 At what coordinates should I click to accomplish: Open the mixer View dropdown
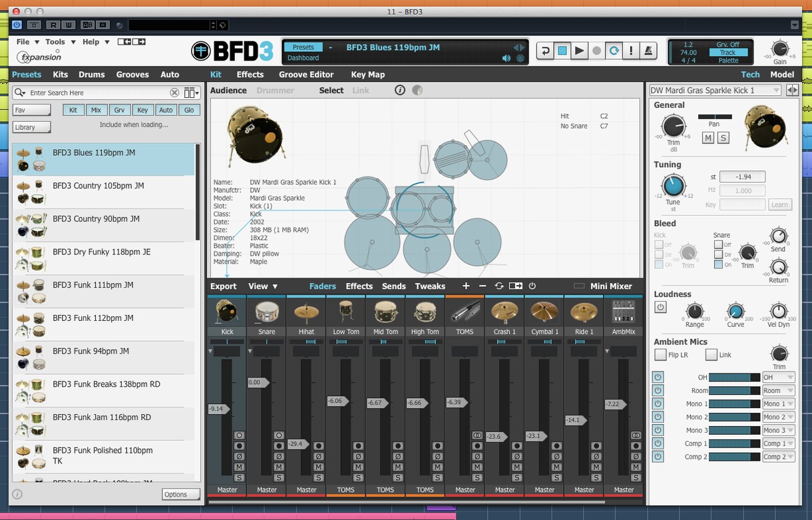point(263,286)
